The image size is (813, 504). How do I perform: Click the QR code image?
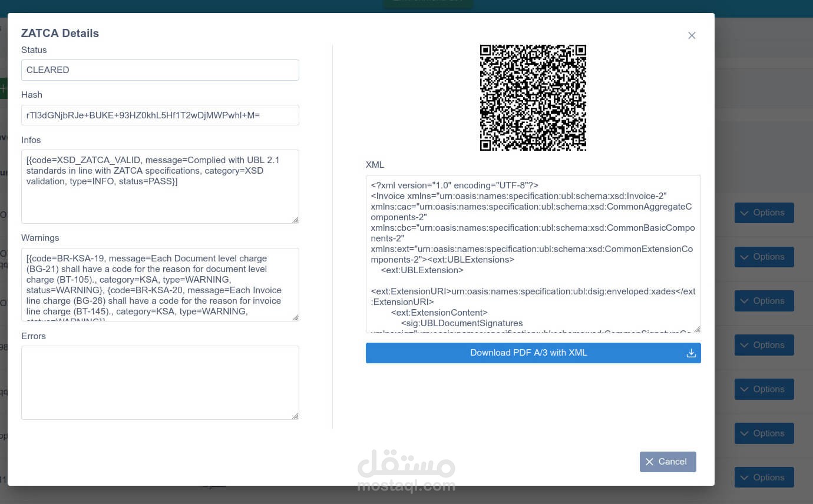click(x=533, y=98)
